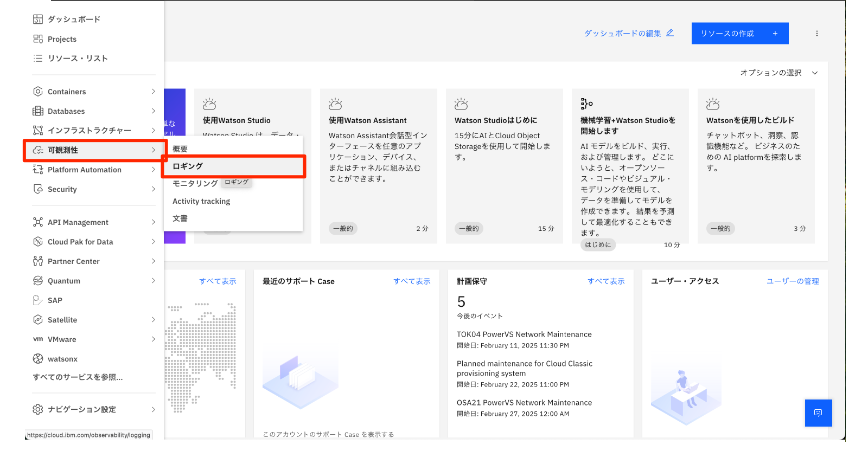This screenshot has height=464, width=868.
Task: Open the VMware menu item
Action: (94, 339)
